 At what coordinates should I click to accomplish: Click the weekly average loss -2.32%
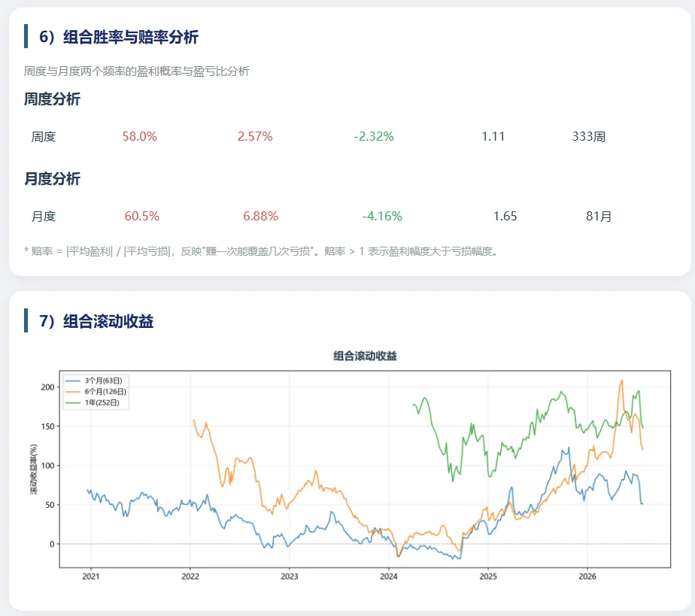[x=374, y=136]
